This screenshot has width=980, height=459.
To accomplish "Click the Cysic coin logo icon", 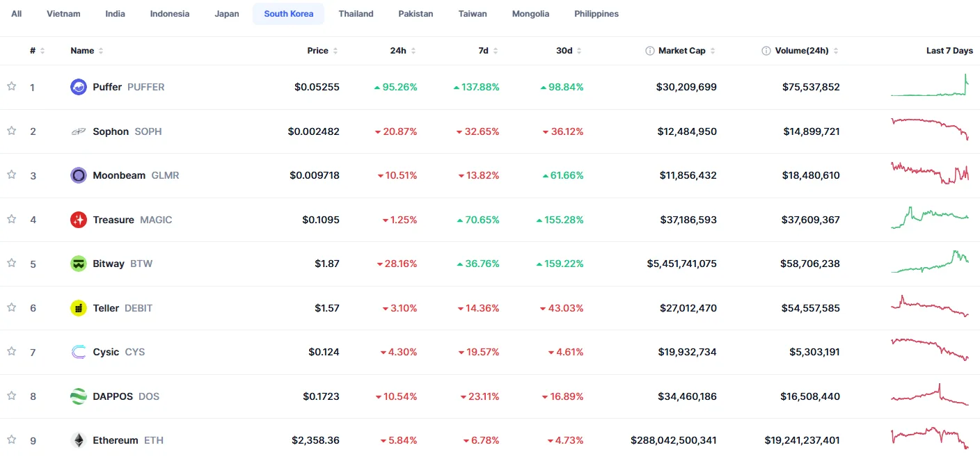I will (x=79, y=352).
